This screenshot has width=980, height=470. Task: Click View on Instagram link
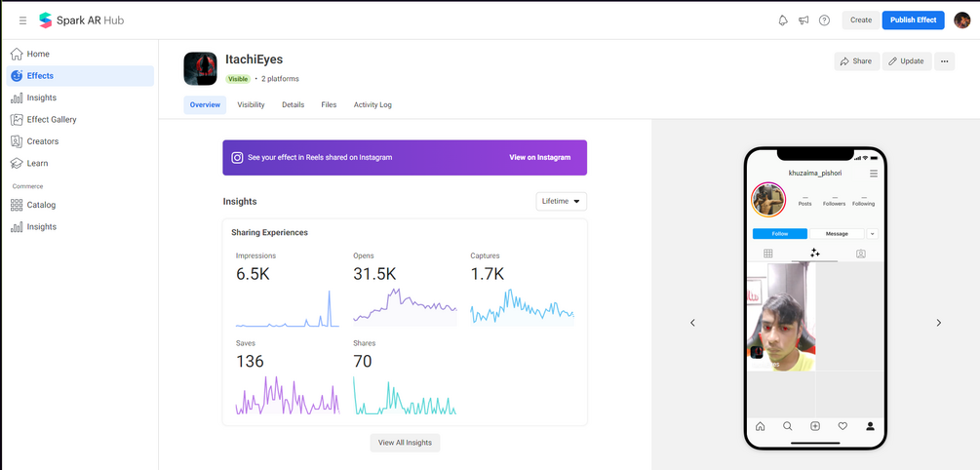[539, 157]
